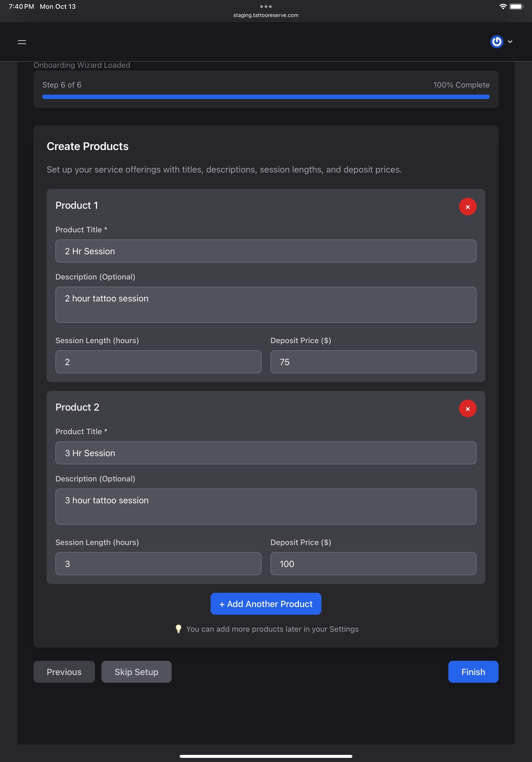The image size is (532, 762).
Task: Edit the 100 deposit price for Product 2
Action: click(x=373, y=563)
